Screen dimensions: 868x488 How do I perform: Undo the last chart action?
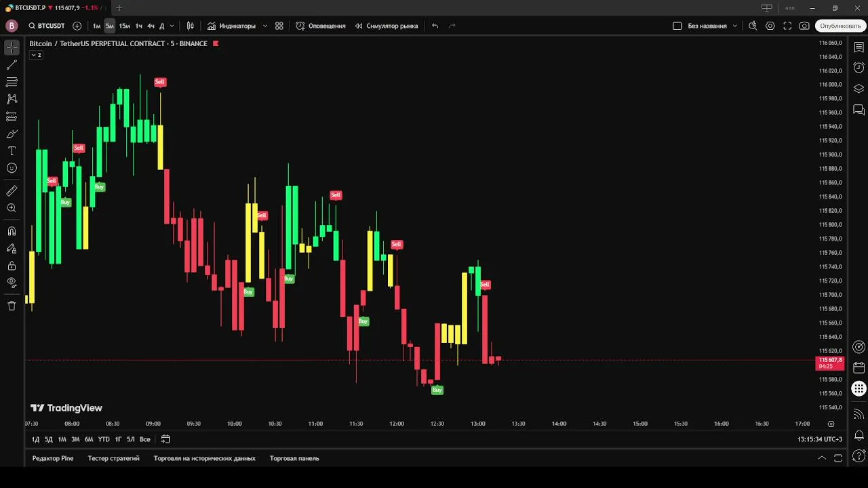435,26
